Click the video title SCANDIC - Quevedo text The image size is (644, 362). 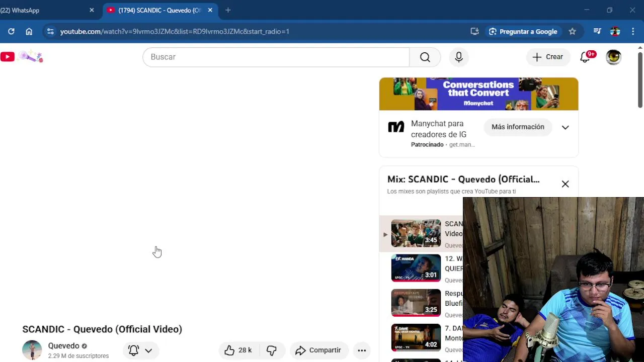[102, 329]
